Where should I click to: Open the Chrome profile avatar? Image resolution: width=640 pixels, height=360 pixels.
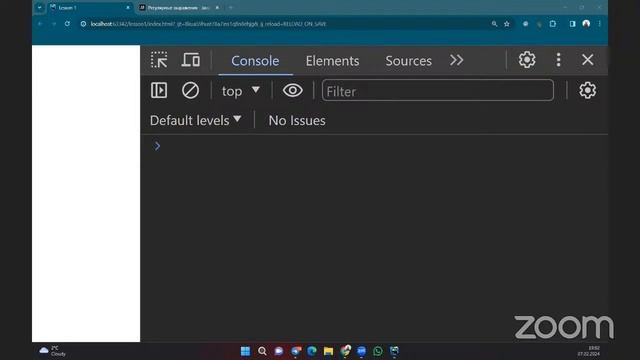pos(586,24)
